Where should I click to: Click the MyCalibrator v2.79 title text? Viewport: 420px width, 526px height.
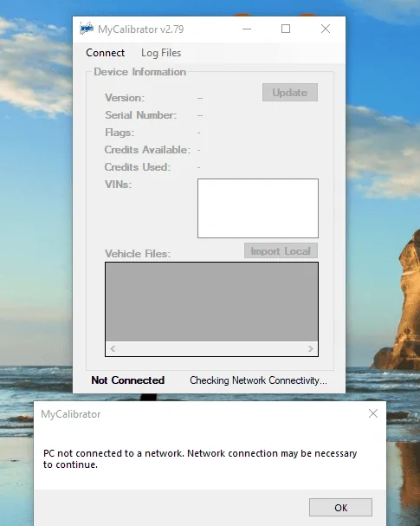click(141, 29)
